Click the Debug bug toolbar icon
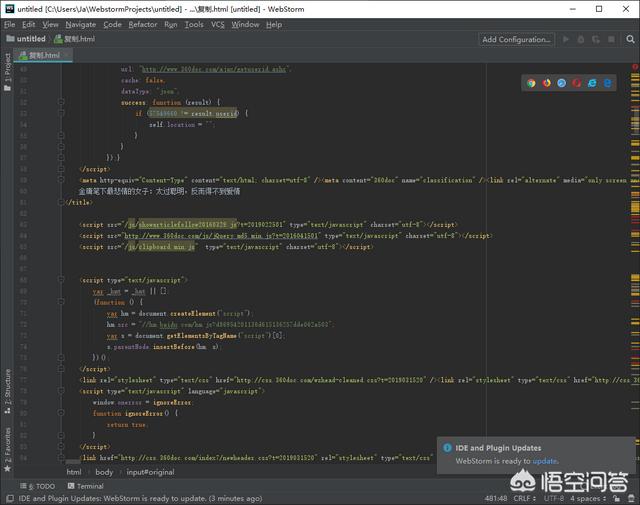The width and height of the screenshot is (640, 505). [581, 39]
